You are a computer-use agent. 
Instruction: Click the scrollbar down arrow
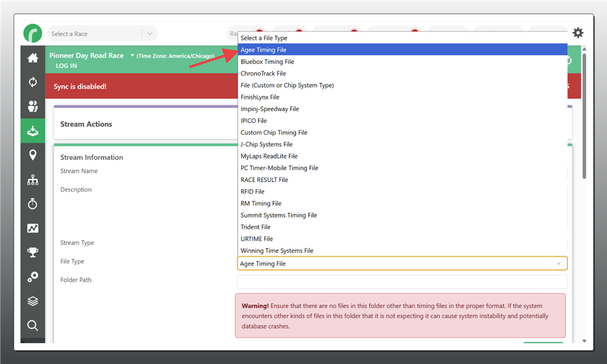(584, 341)
